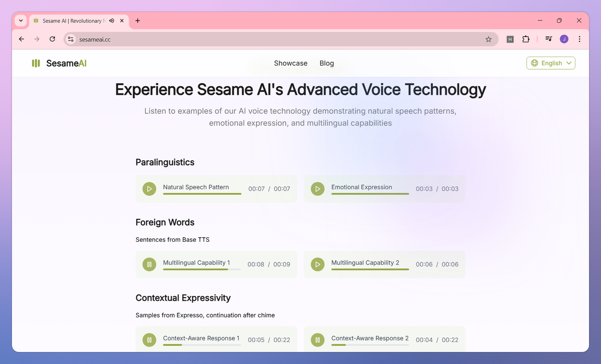The height and width of the screenshot is (364, 601).
Task: Open a new tab
Action: click(x=138, y=21)
